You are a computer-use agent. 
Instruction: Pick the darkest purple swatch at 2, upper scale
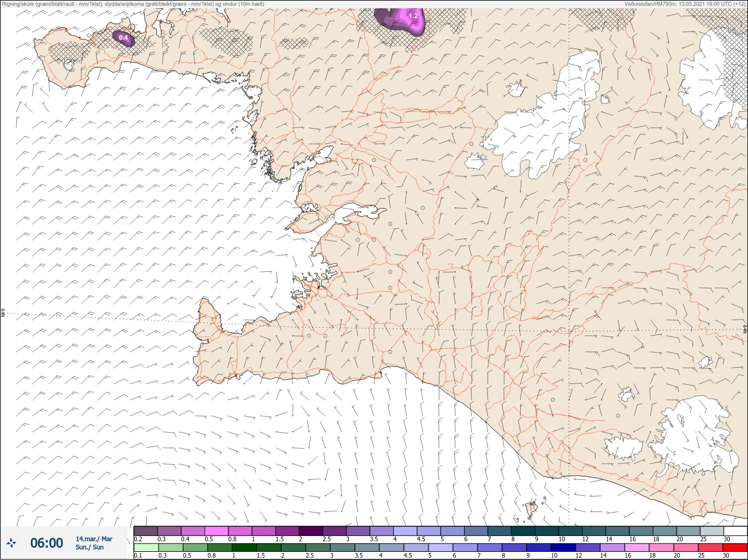311,531
